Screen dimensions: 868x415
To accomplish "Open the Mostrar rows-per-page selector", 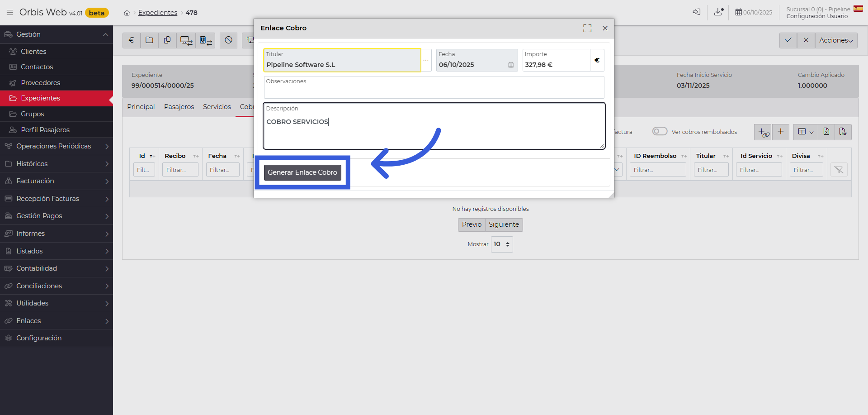I will click(x=502, y=244).
